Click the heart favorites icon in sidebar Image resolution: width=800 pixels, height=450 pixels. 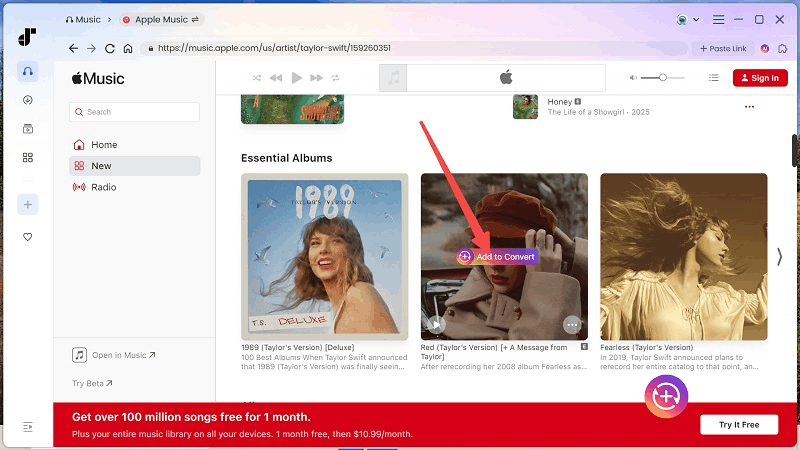(27, 237)
